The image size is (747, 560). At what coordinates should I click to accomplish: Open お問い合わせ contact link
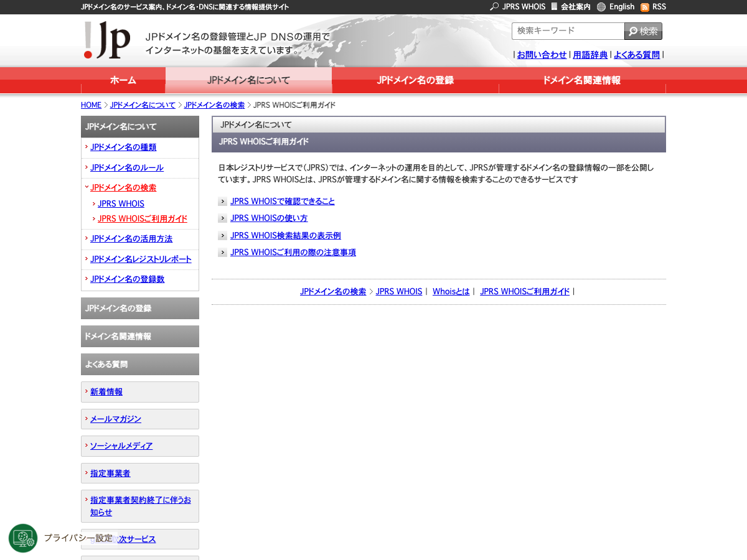pyautogui.click(x=542, y=55)
